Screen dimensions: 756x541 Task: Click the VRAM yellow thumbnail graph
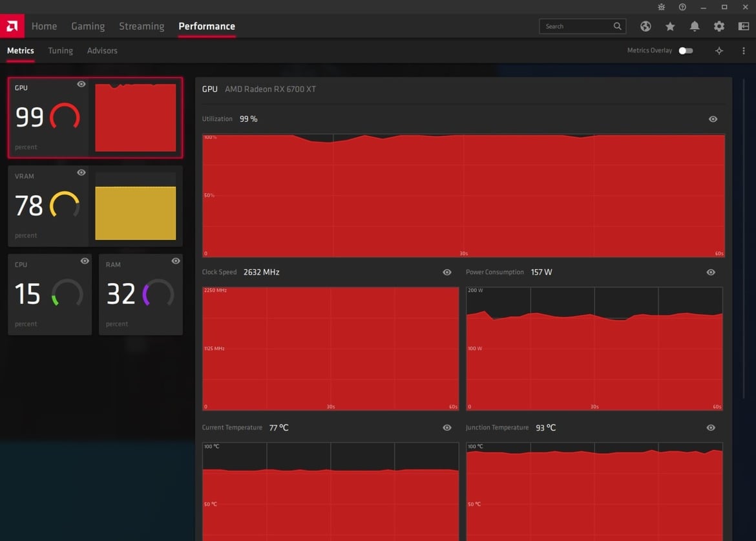[136, 213]
